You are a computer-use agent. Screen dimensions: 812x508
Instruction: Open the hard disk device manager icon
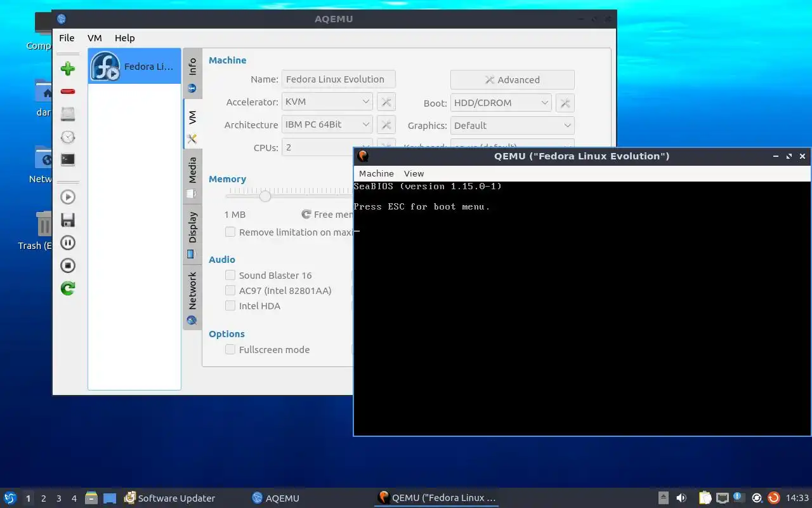(68, 114)
